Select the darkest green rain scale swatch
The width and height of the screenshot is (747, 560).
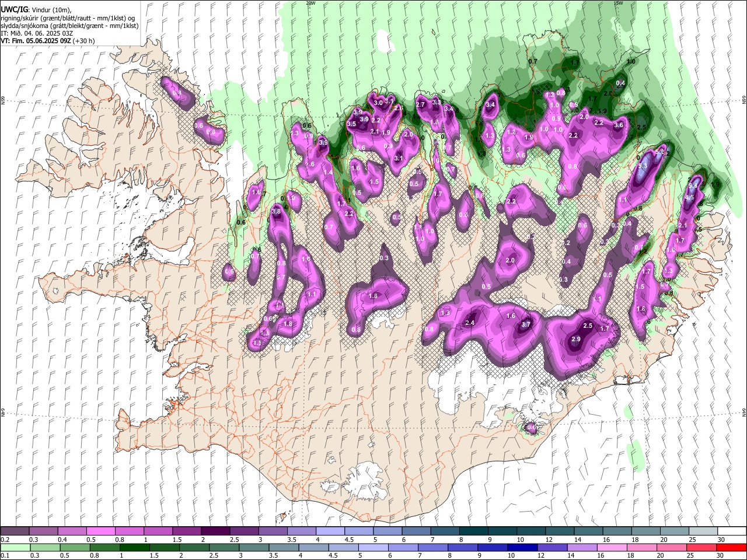135,547
